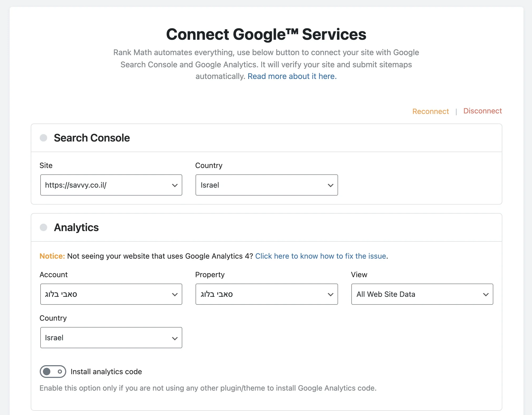Open Click here to know how to fix link
Viewport: 532px width, 415px height.
321,256
